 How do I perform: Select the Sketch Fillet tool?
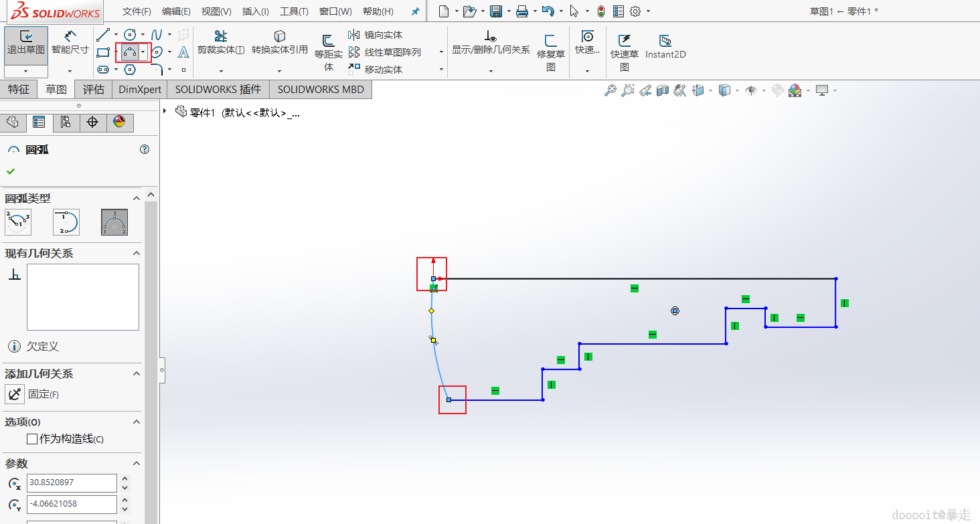pos(157,70)
